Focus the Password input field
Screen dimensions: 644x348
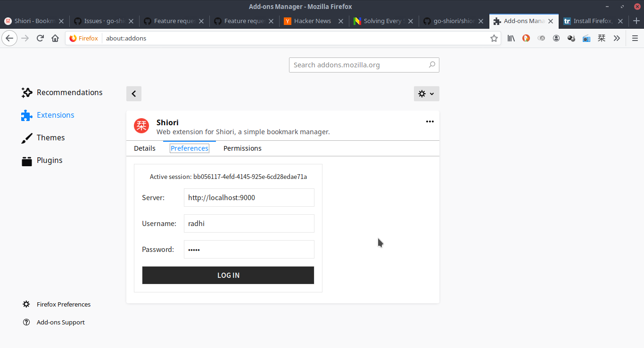(x=249, y=250)
